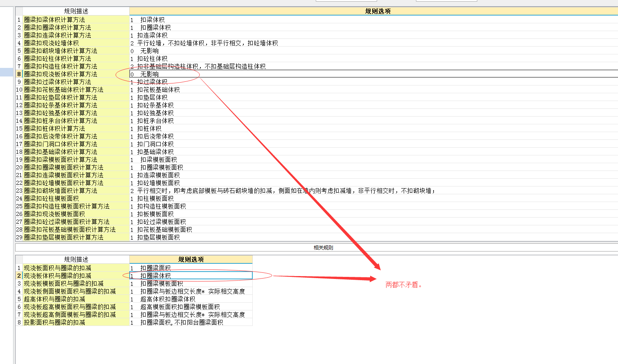Select related rule 现浇板面积与圈梁的扣减
Viewport: 618px width, 364px height.
coord(76,268)
